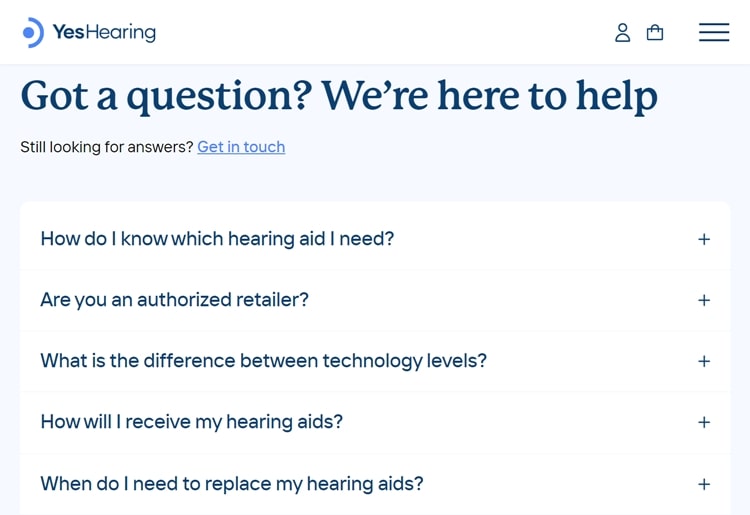Screen dimensions: 750x515
Task: Open 'How will I receive my hearing aids?'
Action: coord(191,422)
